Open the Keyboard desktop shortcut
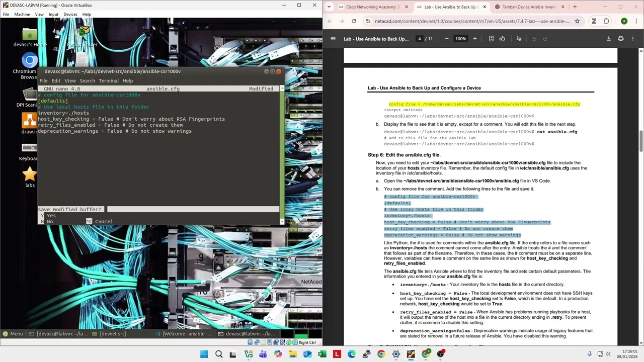The height and width of the screenshot is (362, 644). (30, 151)
